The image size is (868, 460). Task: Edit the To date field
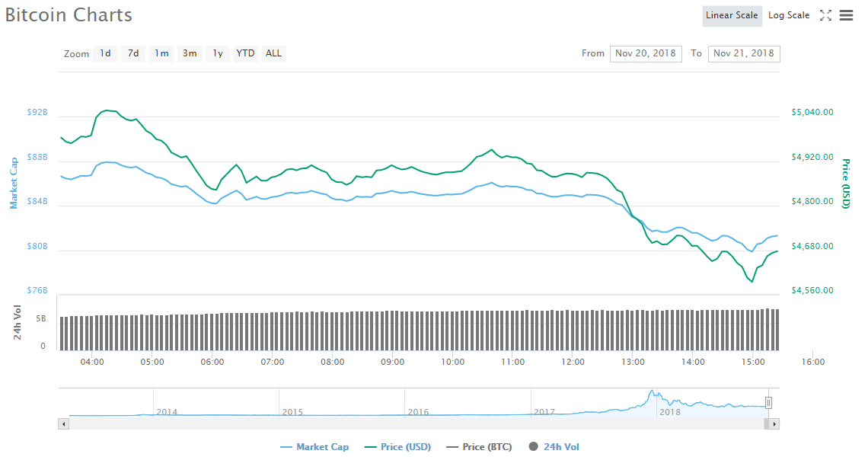coord(743,54)
